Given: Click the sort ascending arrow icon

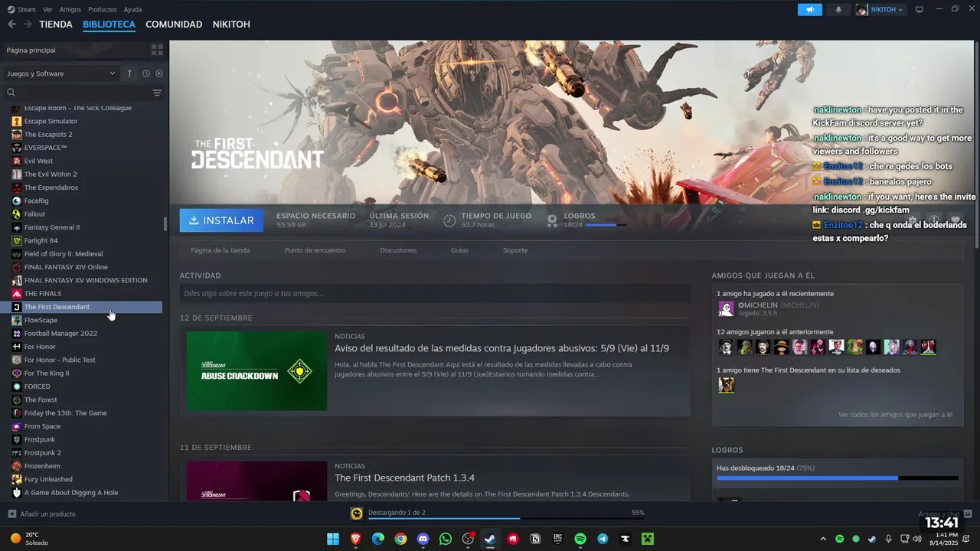Looking at the screenshot, I should click(129, 73).
